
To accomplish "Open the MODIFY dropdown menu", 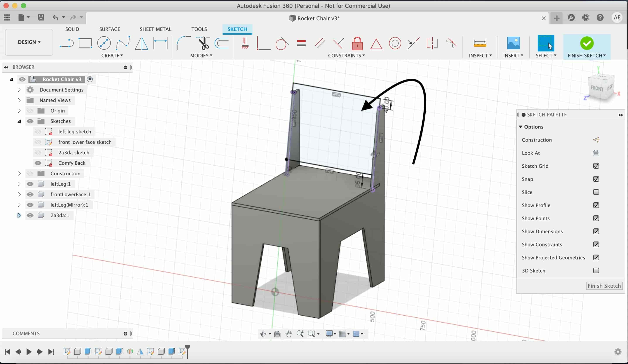I will (x=201, y=56).
